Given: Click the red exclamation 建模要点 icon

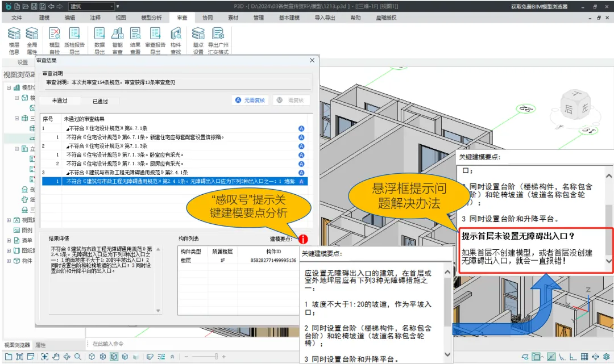Looking at the screenshot, I should click(304, 240).
